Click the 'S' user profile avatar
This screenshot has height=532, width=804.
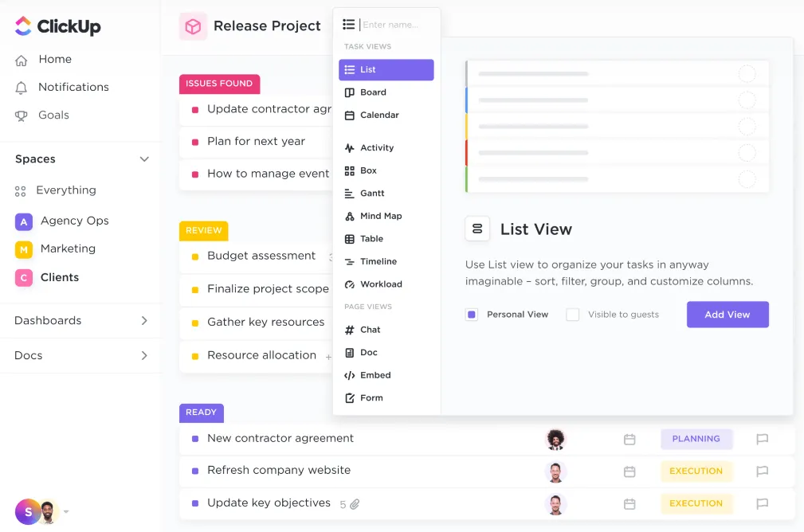point(28,511)
